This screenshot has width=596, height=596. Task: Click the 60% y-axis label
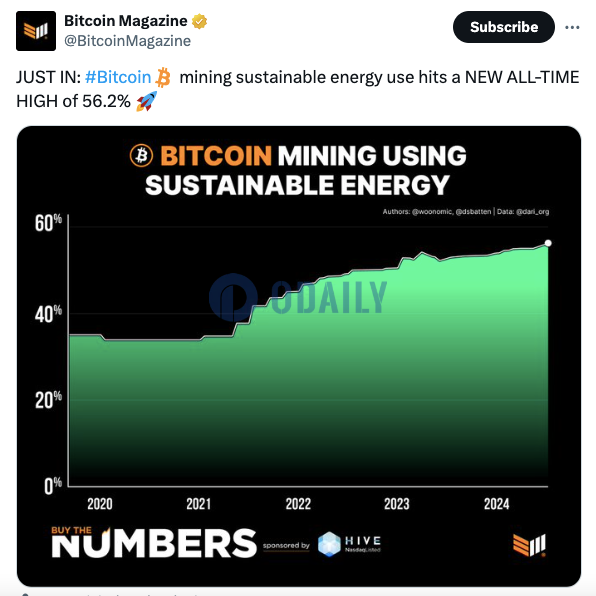[x=48, y=223]
